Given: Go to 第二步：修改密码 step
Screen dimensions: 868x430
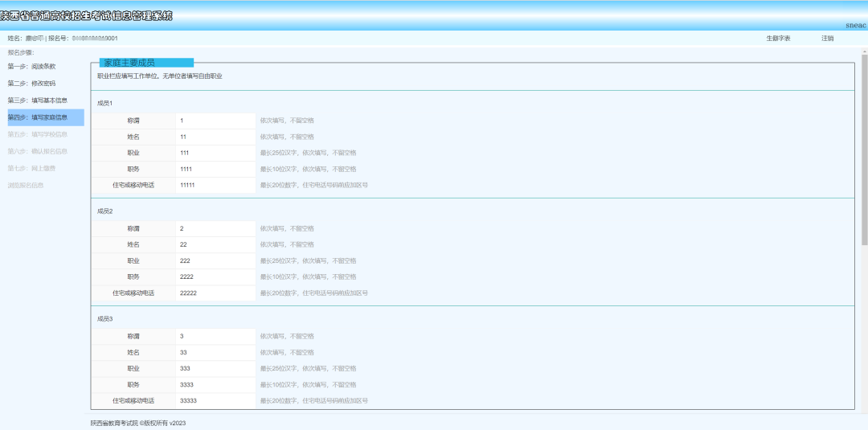Looking at the screenshot, I should click(x=31, y=84).
